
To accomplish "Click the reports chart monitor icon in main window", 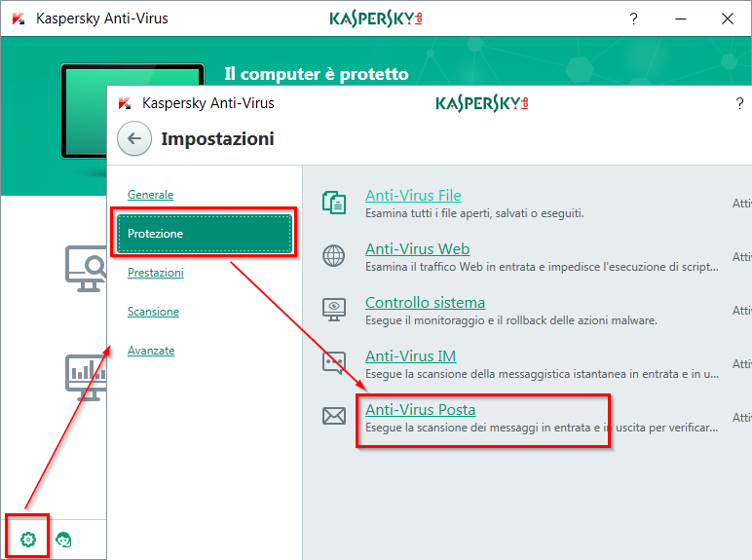I will coord(86,378).
